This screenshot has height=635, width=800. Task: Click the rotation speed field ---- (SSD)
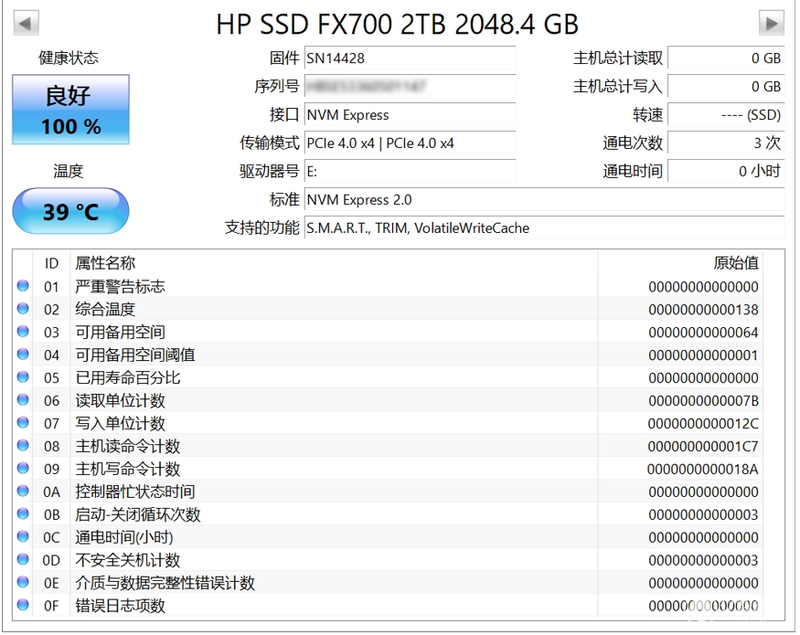726,115
